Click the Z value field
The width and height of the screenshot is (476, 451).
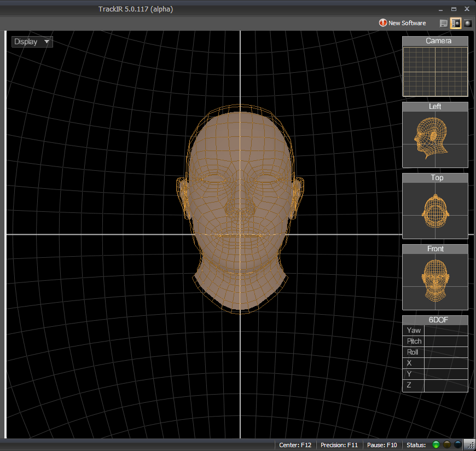click(x=446, y=385)
